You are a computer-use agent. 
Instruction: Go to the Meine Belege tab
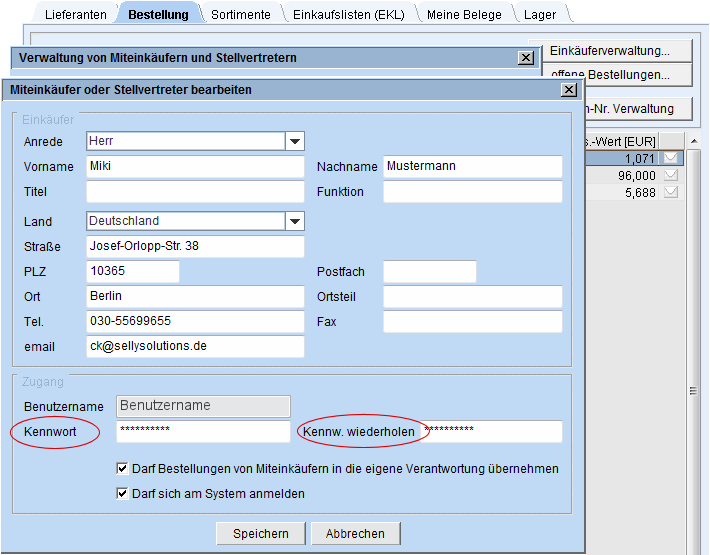pyautogui.click(x=465, y=15)
